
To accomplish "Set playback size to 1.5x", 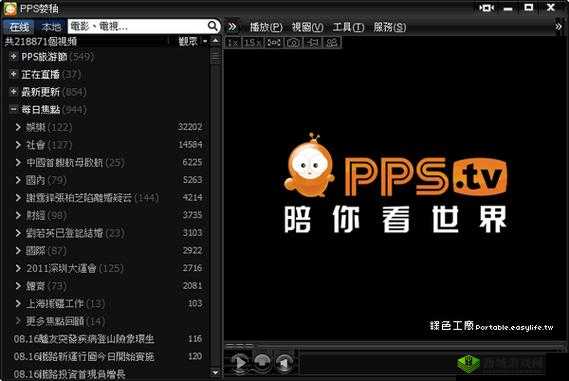I will tap(252, 43).
